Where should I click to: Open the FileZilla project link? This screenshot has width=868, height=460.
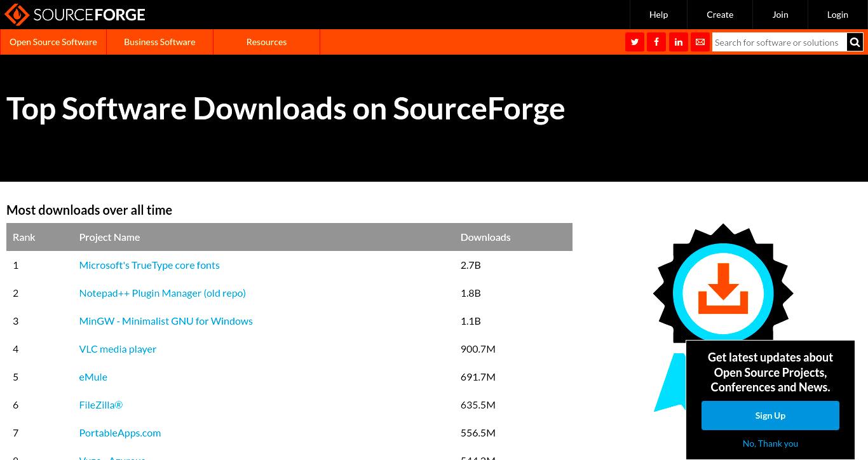click(x=101, y=405)
